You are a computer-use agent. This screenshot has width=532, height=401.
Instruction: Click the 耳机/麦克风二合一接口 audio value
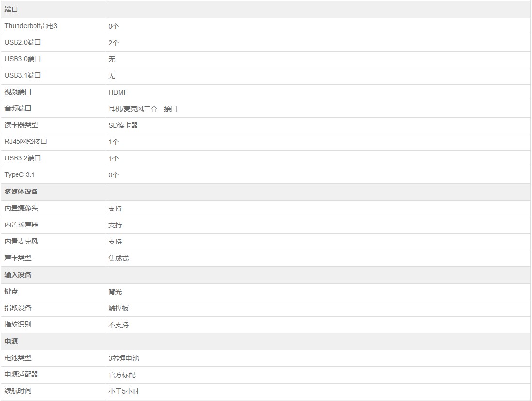tap(143, 109)
